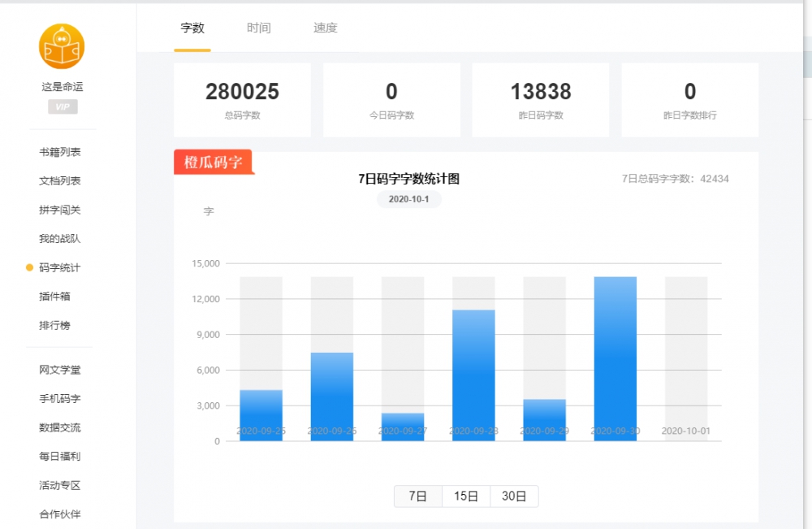The image size is (812, 529).
Task: Open 活动专区 link in sidebar
Action: (60, 485)
